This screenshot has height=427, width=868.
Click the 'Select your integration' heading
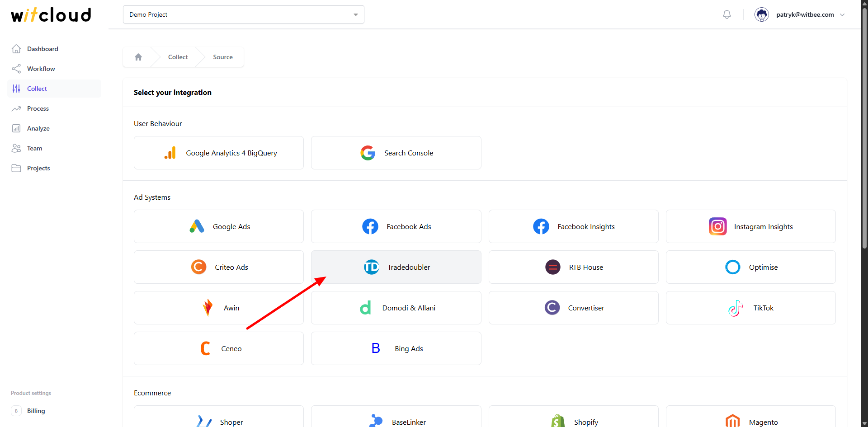173,92
